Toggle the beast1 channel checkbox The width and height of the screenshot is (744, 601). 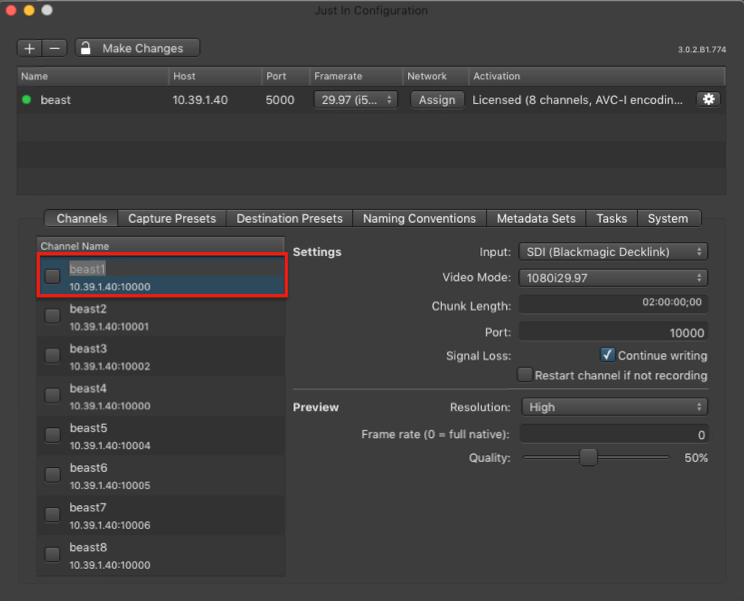point(52,276)
